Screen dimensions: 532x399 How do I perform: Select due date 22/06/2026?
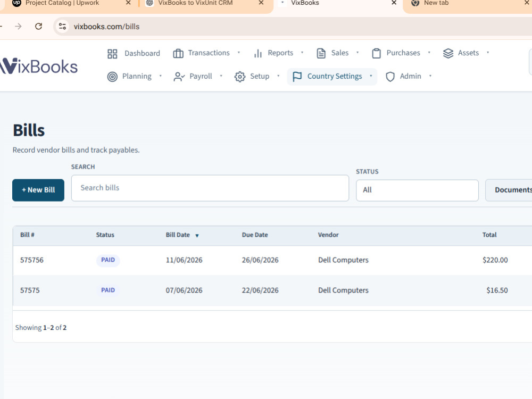260,290
